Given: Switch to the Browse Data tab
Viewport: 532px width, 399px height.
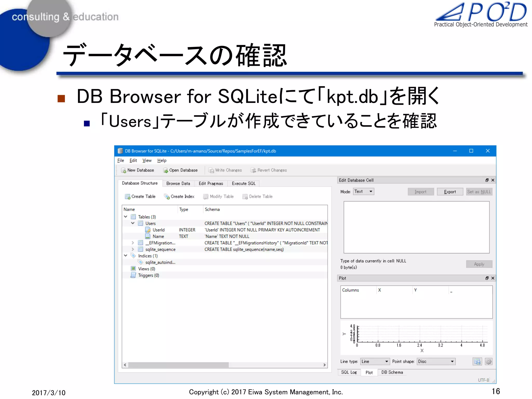Looking at the screenshot, I should [178, 183].
